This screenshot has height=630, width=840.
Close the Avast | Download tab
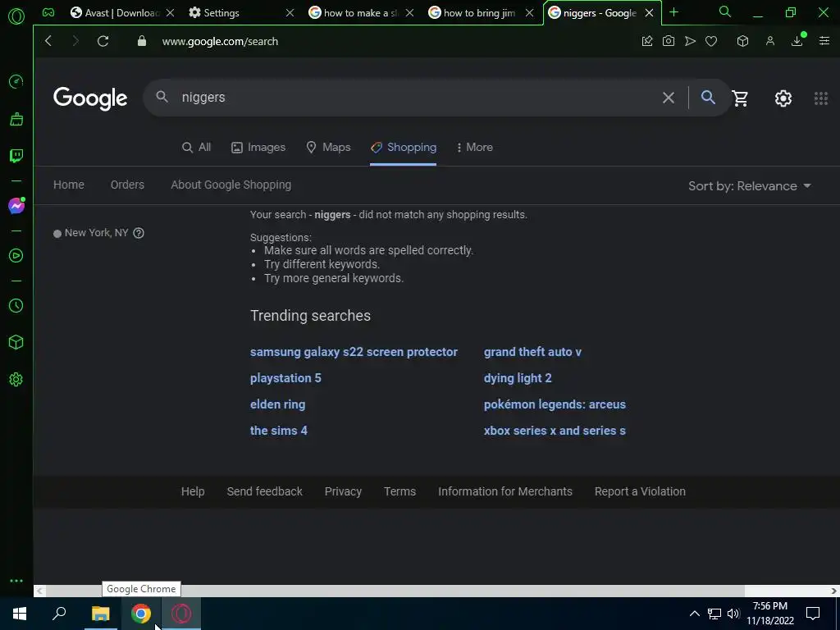tap(170, 12)
